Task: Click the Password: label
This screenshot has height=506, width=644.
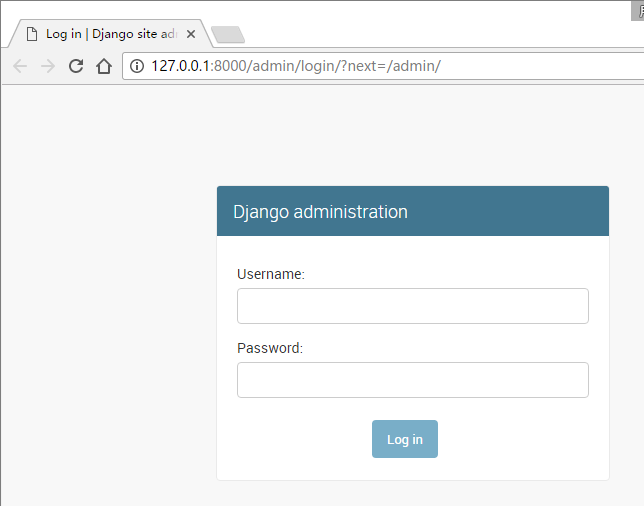Action: click(270, 348)
